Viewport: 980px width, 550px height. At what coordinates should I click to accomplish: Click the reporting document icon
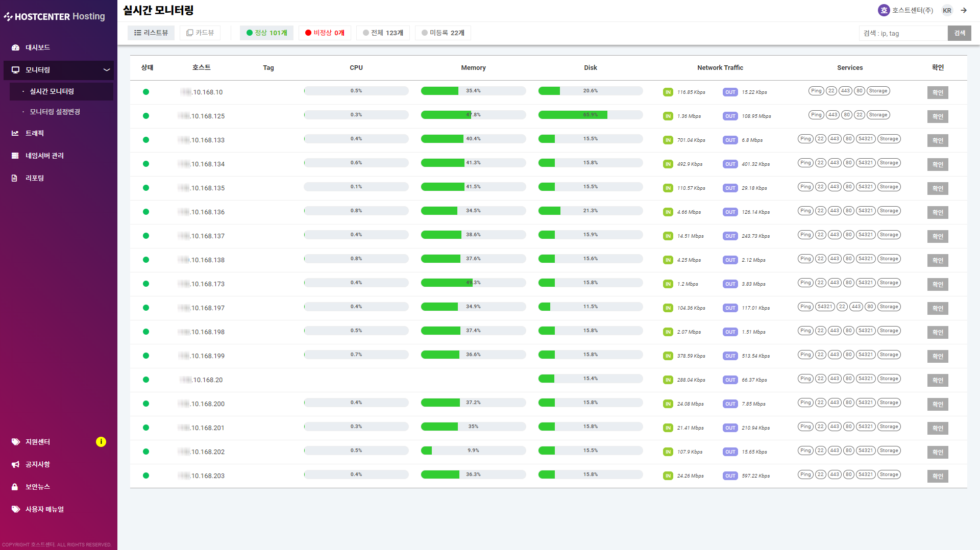15,178
